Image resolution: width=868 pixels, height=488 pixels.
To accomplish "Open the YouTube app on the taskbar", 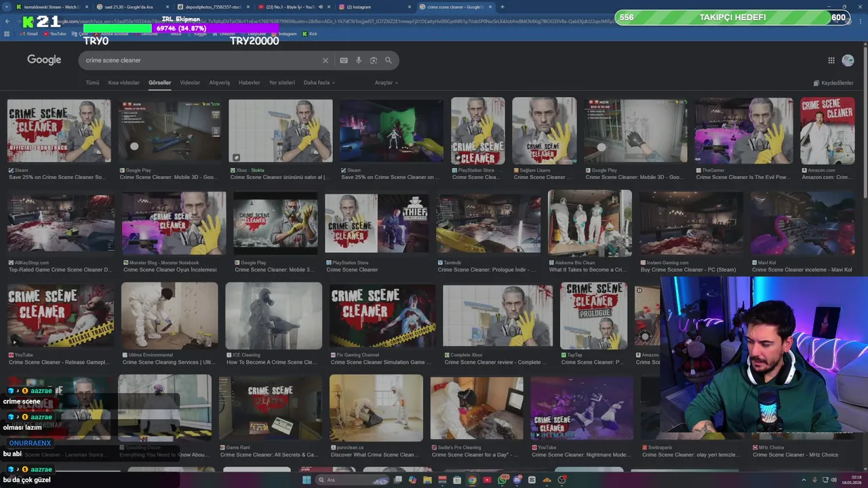I will tap(487, 480).
